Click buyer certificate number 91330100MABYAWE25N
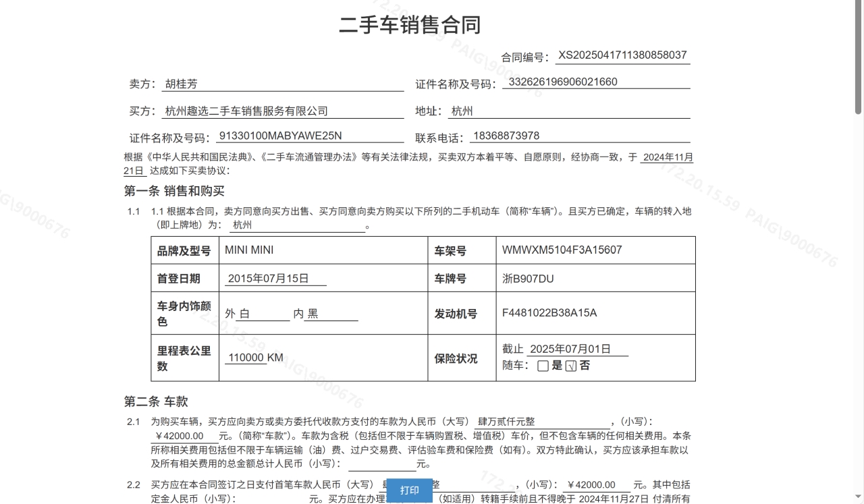 pos(310,136)
